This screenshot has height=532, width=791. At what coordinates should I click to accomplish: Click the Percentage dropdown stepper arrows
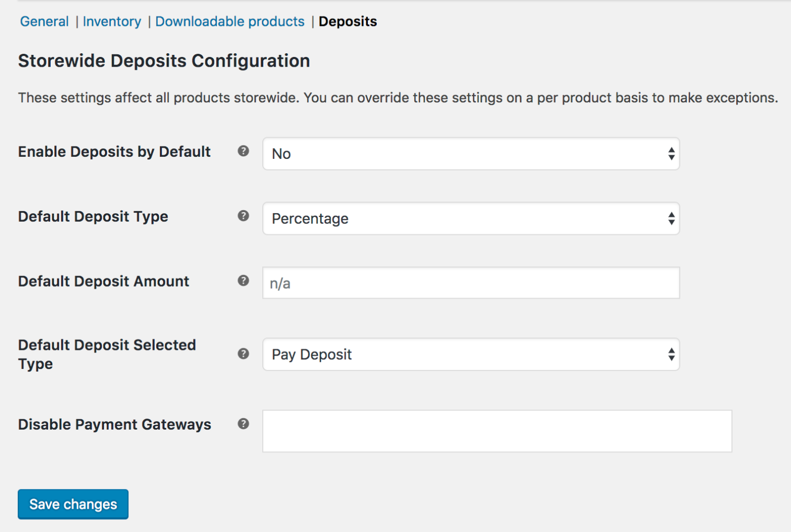tap(670, 218)
